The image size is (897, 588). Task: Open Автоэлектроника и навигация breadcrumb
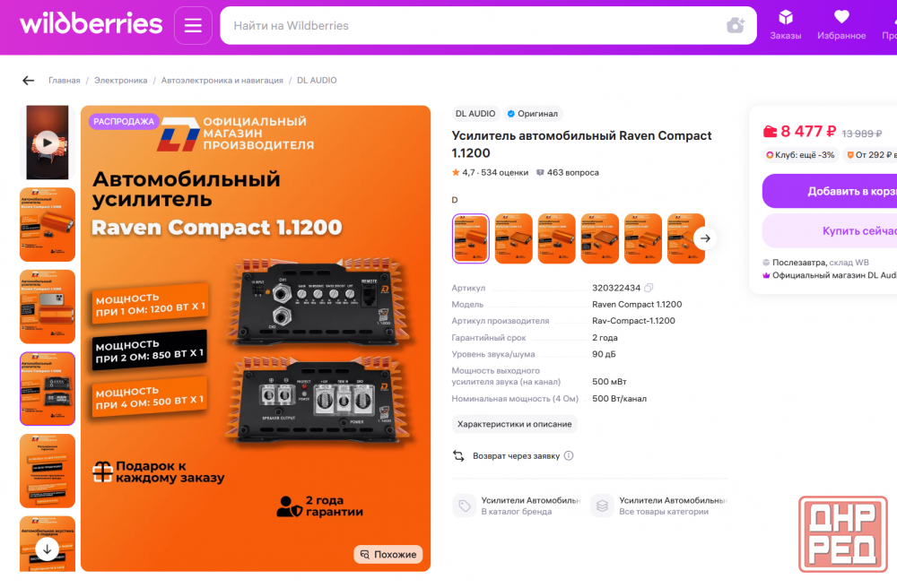click(x=222, y=81)
